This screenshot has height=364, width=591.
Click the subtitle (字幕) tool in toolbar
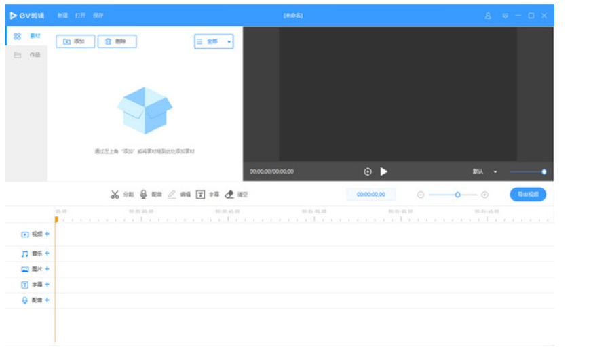208,195
